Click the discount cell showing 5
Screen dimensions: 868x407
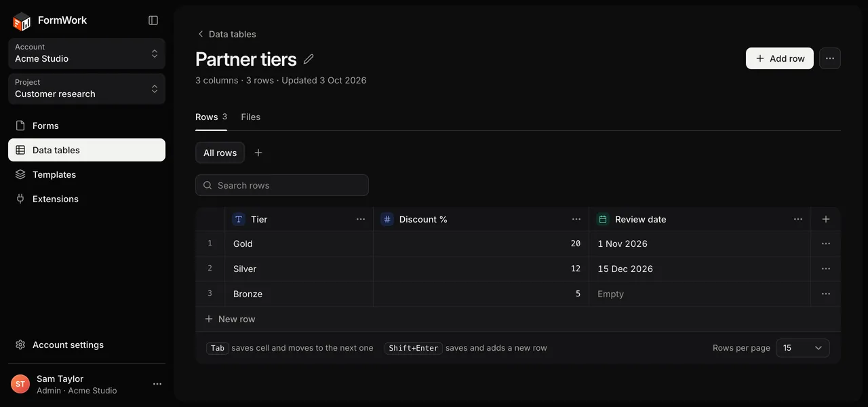[481, 294]
